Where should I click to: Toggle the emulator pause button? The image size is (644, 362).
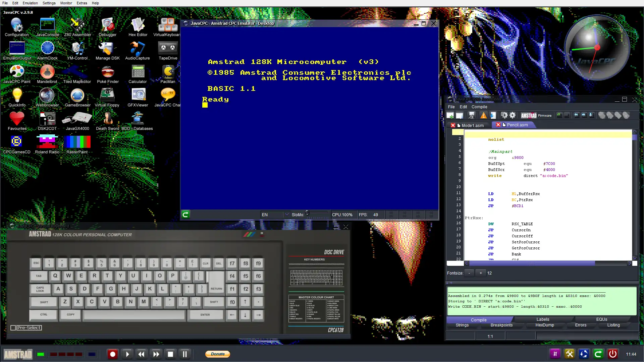point(185,354)
